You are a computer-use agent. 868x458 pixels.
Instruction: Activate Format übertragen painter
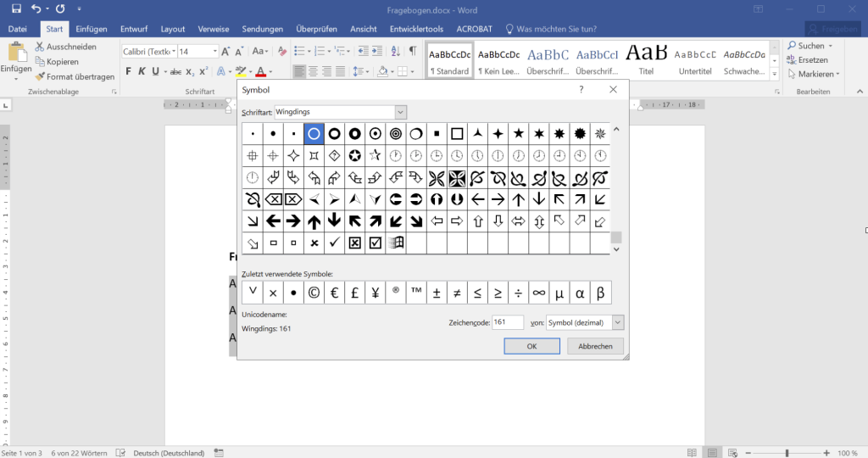coord(75,76)
